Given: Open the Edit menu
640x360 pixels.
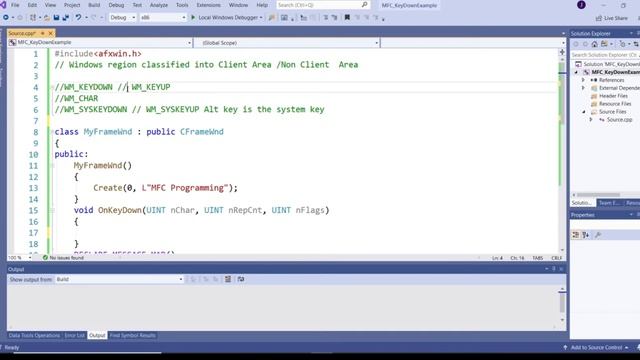Looking at the screenshot, I should pyautogui.click(x=32, y=5).
